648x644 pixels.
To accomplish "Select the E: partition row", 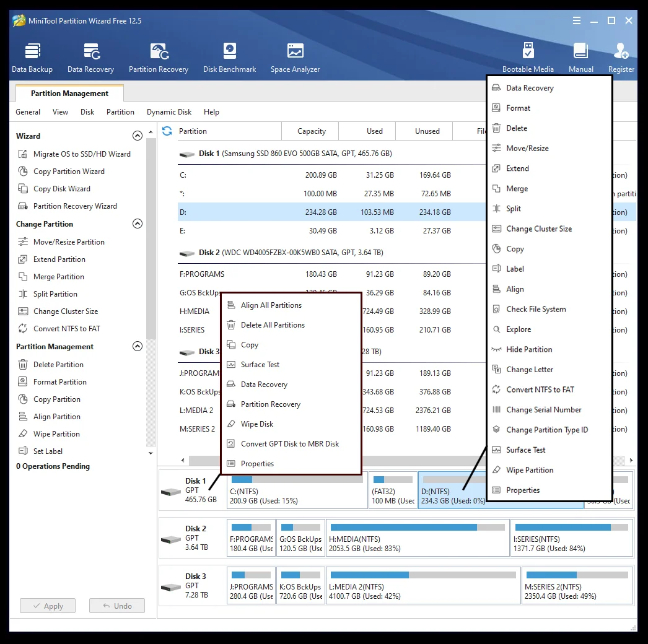I will coord(332,231).
